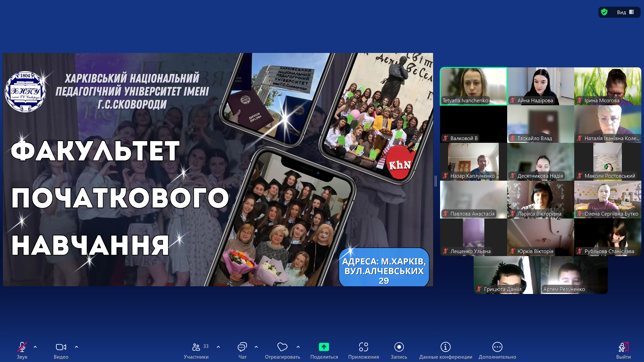Select Артем Резуненко's video tile

[574, 275]
